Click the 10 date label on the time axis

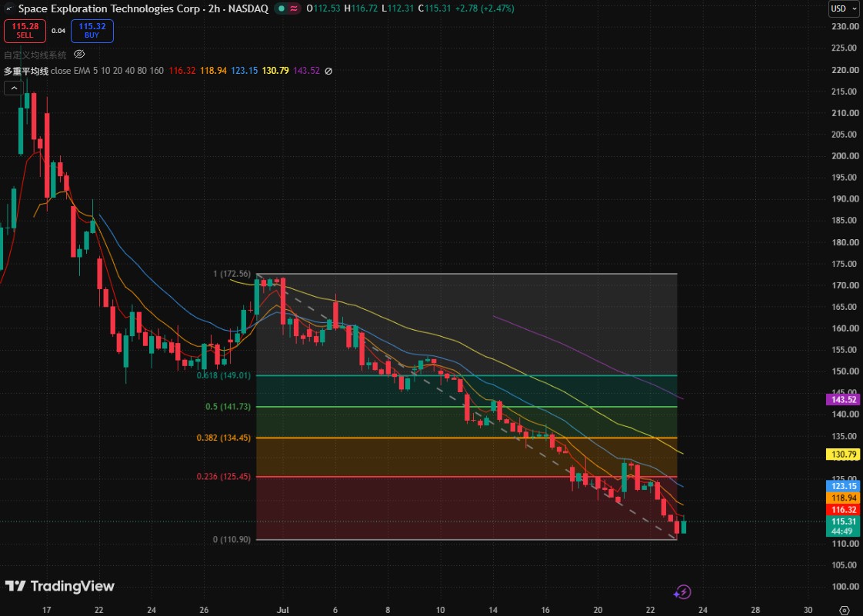point(440,610)
